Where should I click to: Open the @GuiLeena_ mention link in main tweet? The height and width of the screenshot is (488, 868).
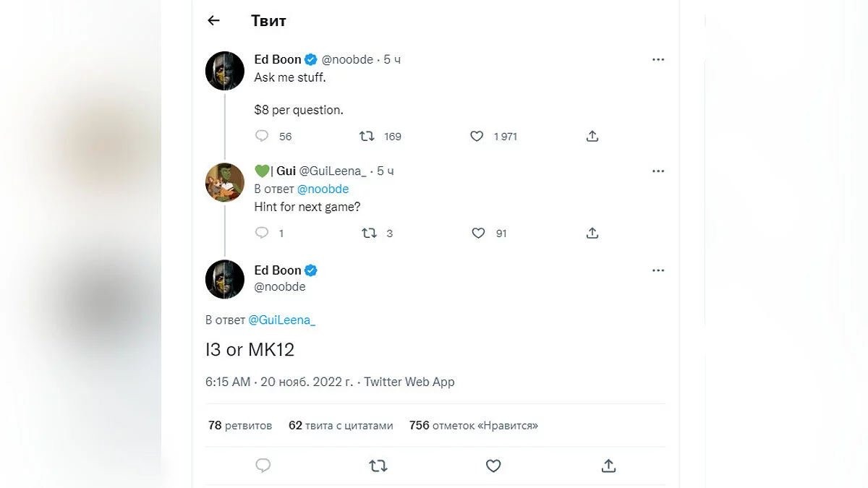click(x=282, y=320)
